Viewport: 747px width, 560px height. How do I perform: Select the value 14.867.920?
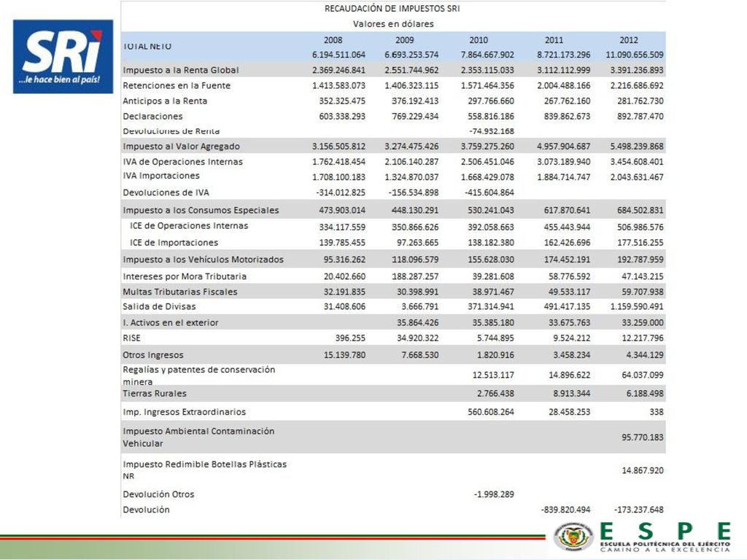(x=642, y=470)
